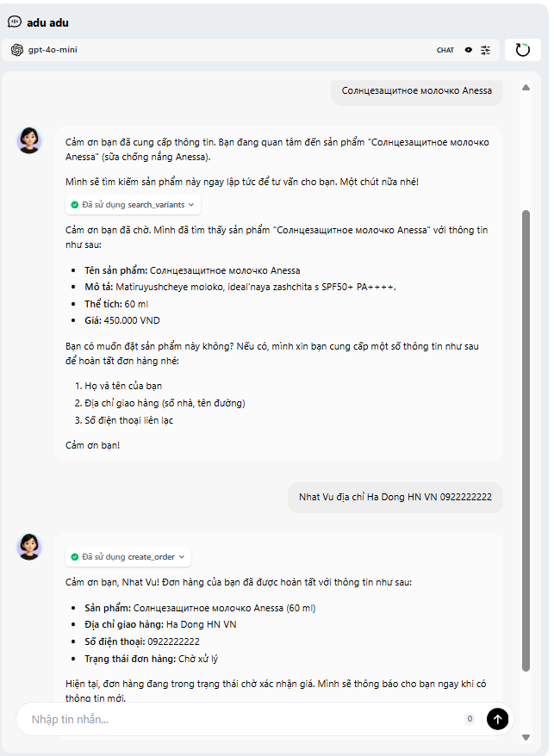554x756 pixels.
Task: Select the CHAT mode label
Action: click(445, 50)
